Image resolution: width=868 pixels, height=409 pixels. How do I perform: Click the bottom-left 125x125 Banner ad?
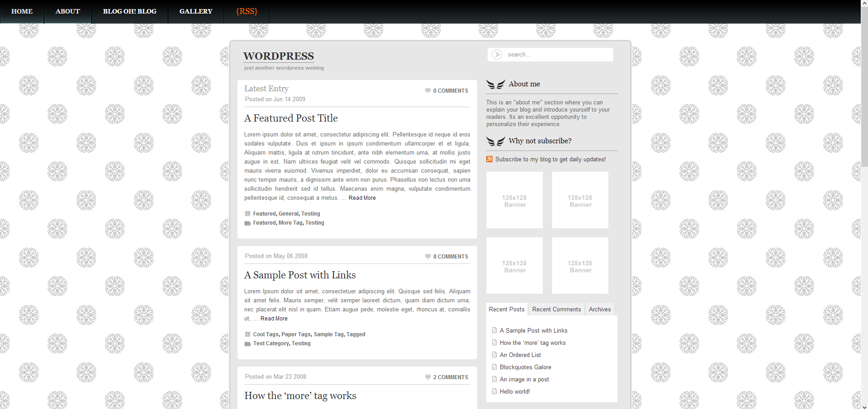pyautogui.click(x=514, y=265)
